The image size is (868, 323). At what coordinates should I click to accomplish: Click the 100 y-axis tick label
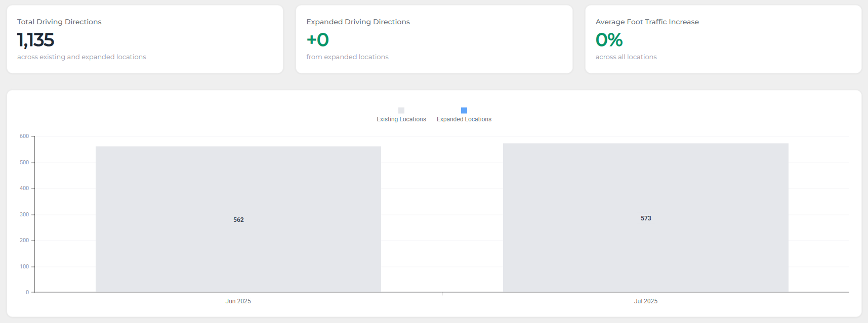pos(24,267)
